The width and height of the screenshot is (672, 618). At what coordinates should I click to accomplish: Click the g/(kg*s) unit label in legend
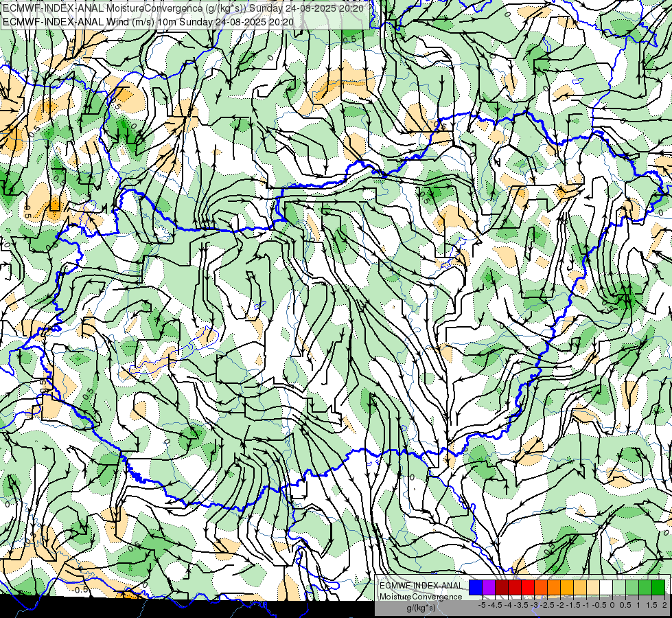[421, 608]
